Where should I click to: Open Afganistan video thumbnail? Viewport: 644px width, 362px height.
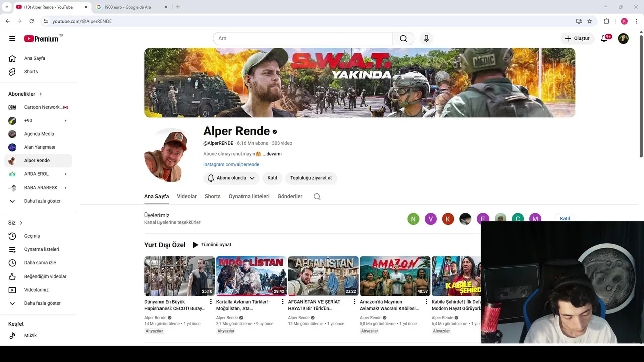[323, 276]
